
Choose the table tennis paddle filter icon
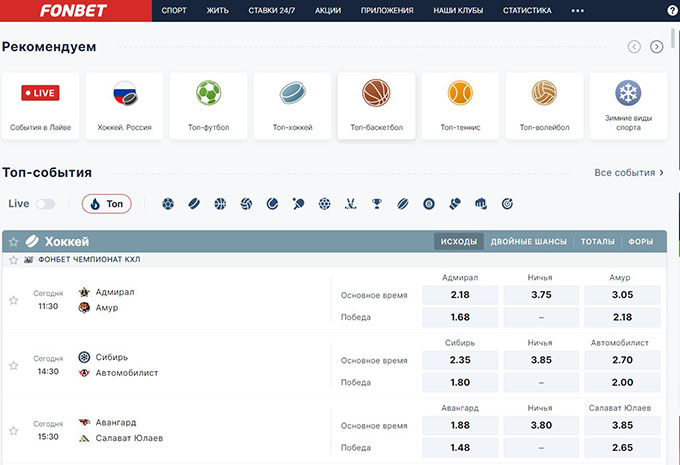tap(298, 203)
